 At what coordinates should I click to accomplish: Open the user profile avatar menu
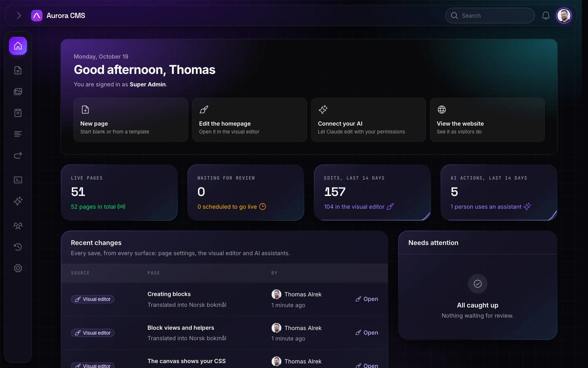[564, 15]
